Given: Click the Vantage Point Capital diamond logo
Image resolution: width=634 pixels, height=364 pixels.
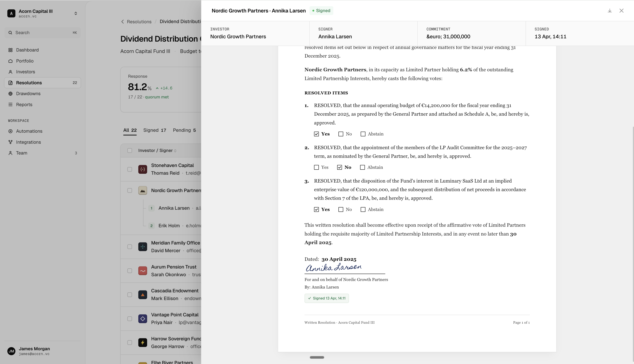Looking at the screenshot, I should coord(143,319).
